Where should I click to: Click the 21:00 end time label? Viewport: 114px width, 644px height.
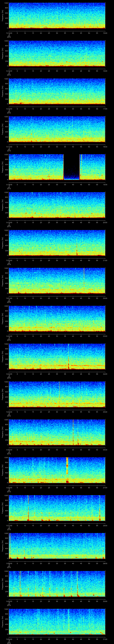click(105, 260)
